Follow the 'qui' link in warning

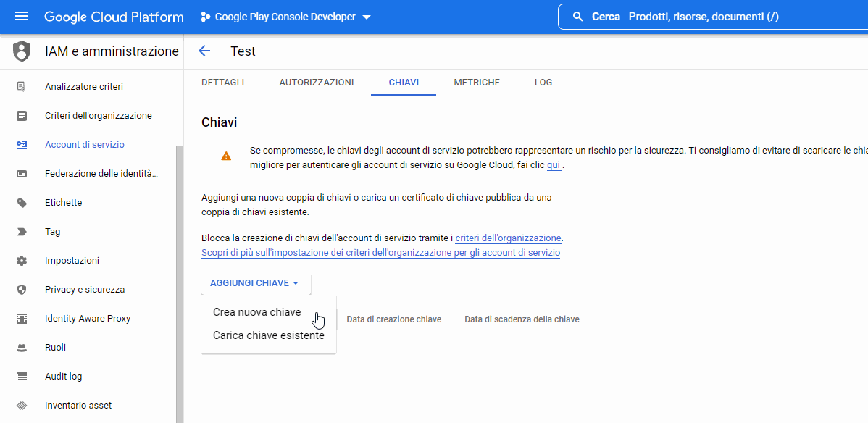(554, 165)
